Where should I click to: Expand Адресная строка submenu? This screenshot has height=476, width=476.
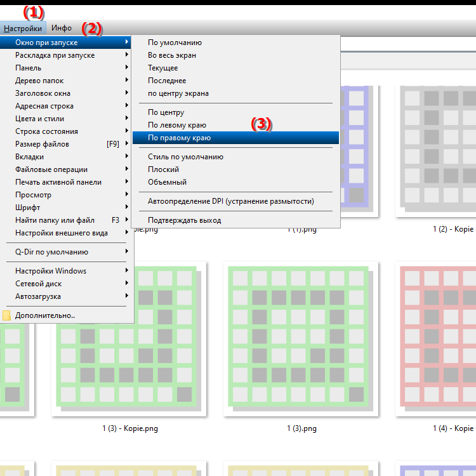tap(65, 106)
